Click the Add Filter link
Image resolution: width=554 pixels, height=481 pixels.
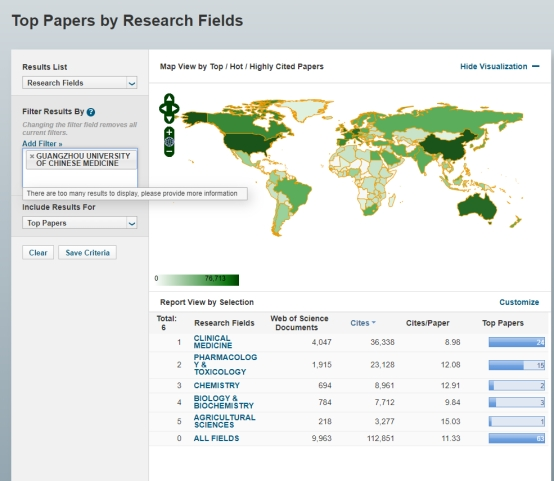[42, 143]
